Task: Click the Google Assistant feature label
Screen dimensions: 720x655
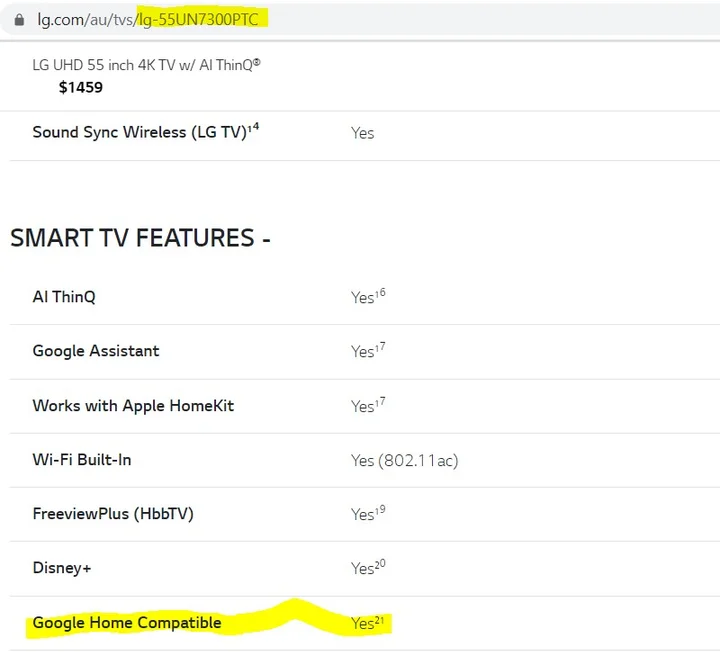Action: click(96, 351)
